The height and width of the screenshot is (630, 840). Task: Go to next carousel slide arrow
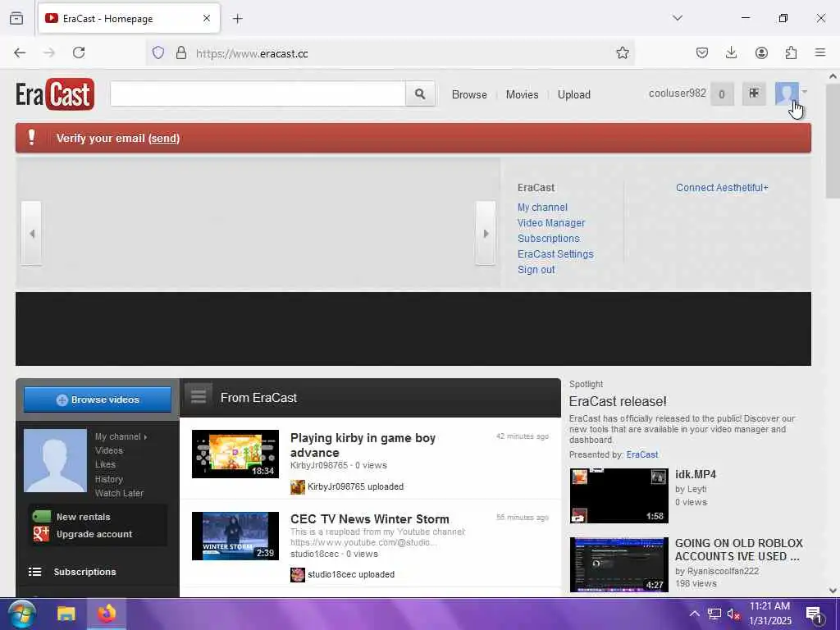tap(486, 234)
